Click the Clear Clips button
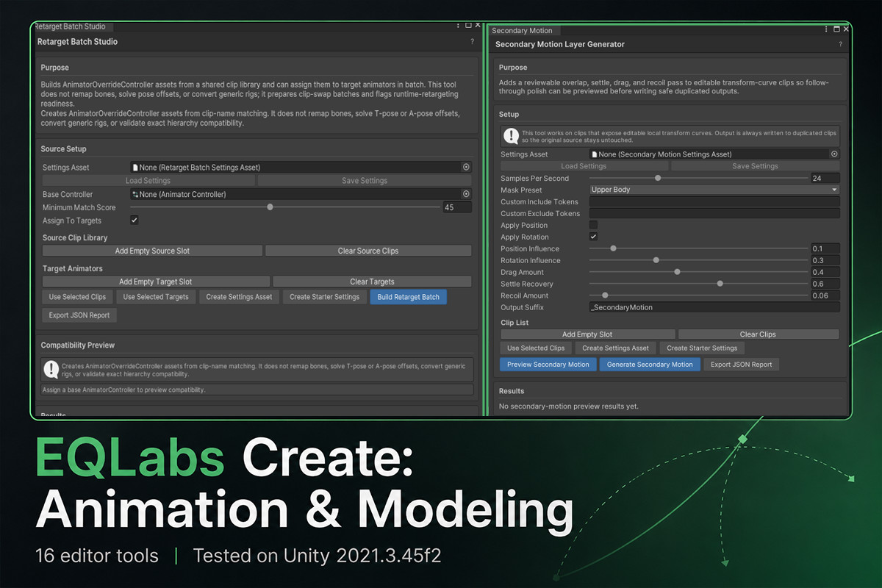This screenshot has width=882, height=588. pyautogui.click(x=758, y=334)
